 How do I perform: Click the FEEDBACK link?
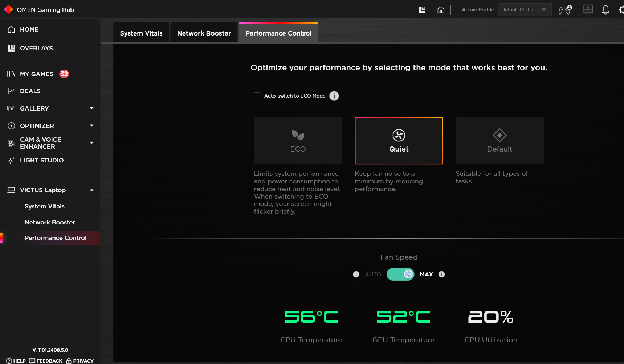49,361
